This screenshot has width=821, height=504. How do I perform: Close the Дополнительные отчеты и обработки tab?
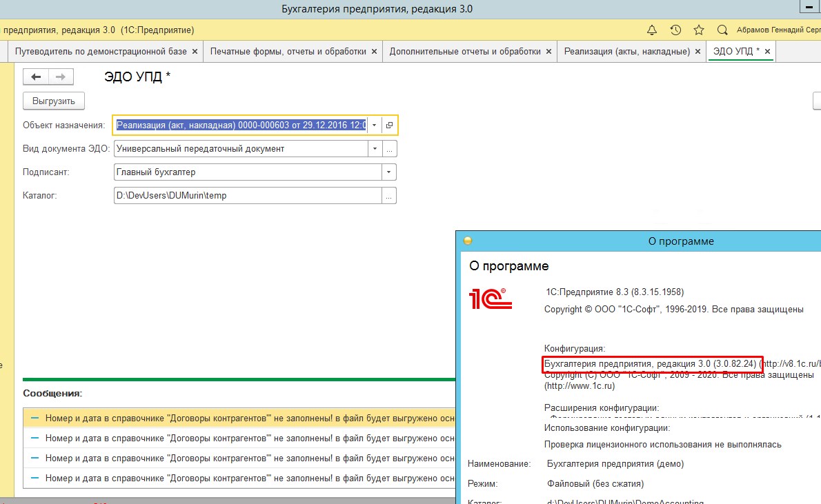click(548, 51)
